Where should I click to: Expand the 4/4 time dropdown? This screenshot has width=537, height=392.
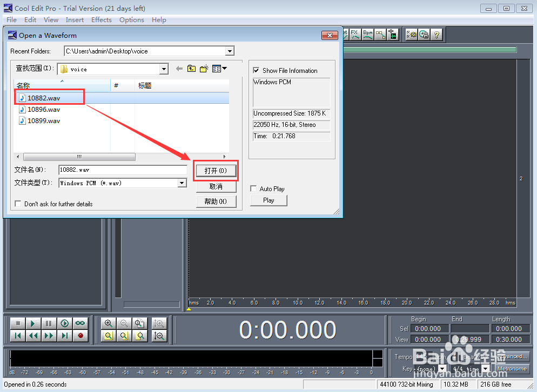click(x=485, y=369)
